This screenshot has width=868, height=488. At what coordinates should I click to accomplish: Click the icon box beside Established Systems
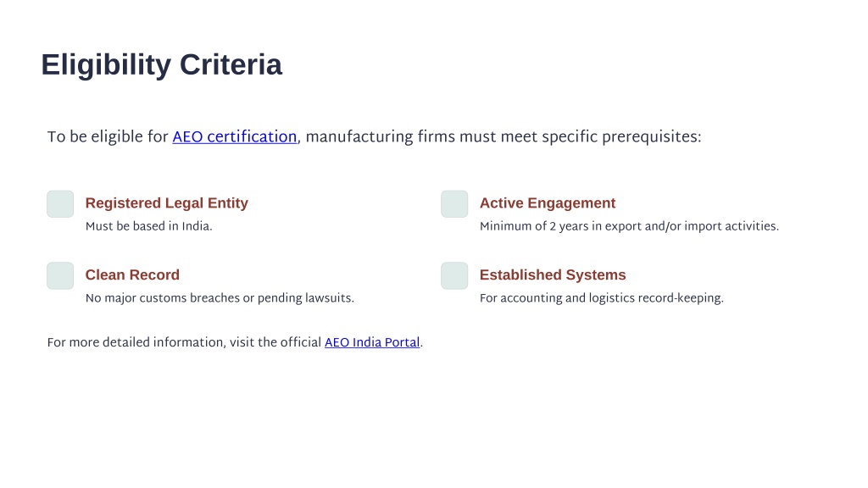click(x=454, y=275)
